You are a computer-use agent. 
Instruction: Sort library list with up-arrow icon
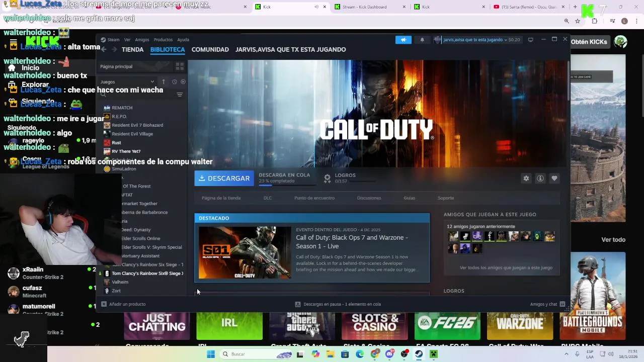click(164, 81)
